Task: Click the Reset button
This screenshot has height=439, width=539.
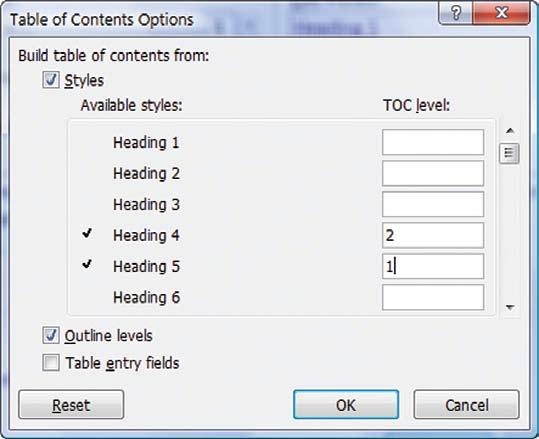Action: click(x=71, y=405)
